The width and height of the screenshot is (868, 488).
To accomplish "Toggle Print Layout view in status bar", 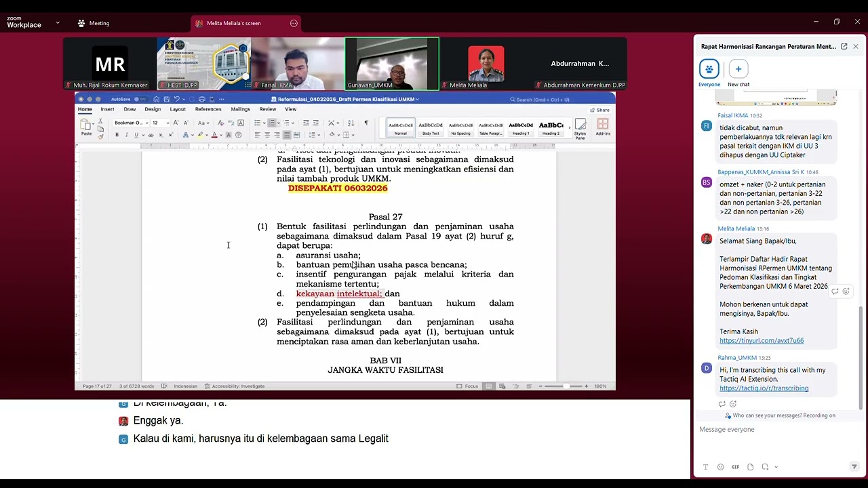I will coord(489,386).
